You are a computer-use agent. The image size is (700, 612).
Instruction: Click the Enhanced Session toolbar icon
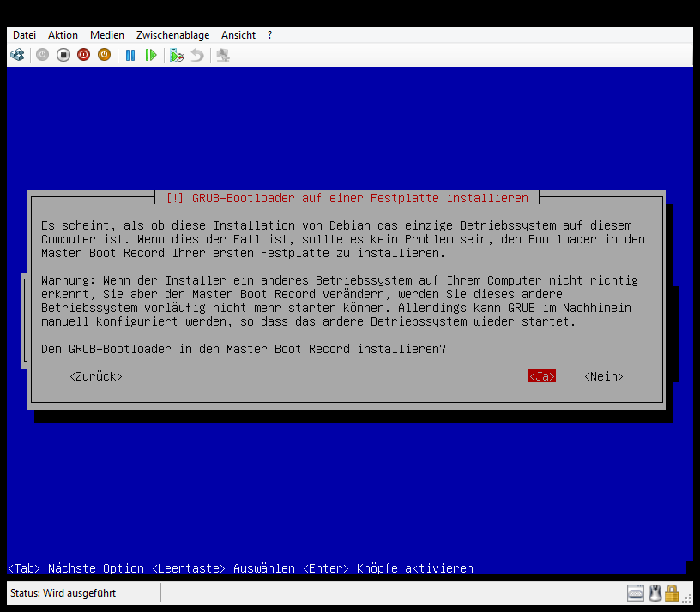click(223, 56)
